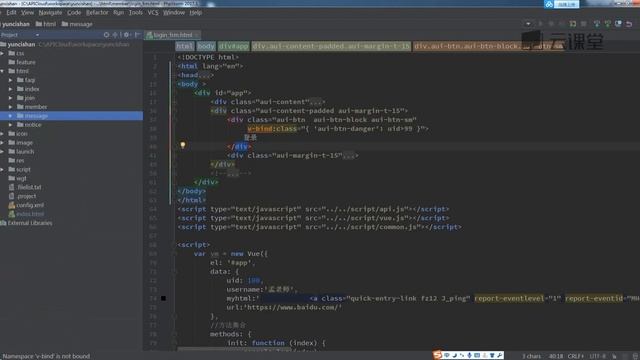
Task: Click the VCS commit changes icon
Action: pyautogui.click(x=608, y=24)
